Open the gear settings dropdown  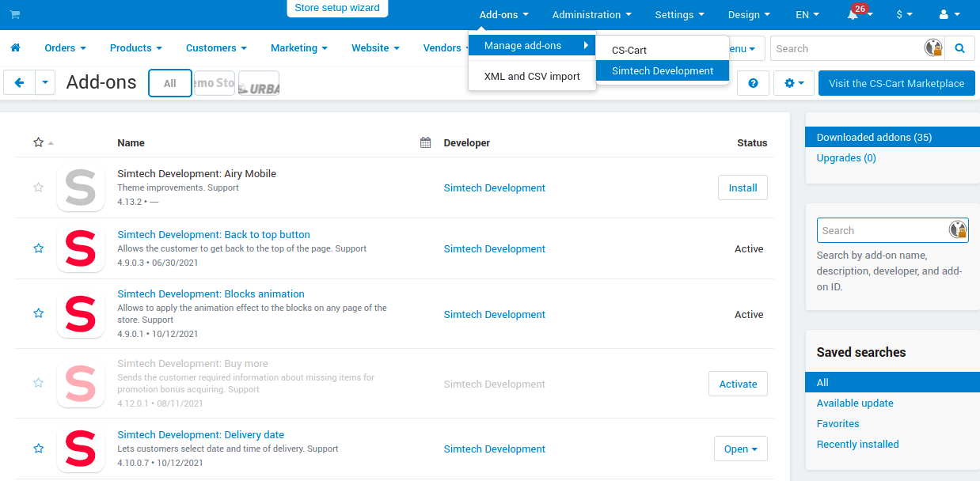(x=794, y=83)
